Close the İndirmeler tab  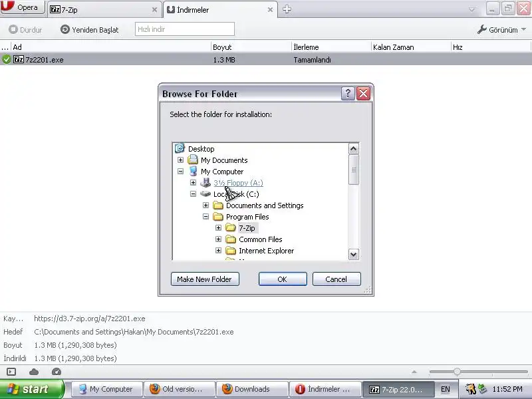[270, 10]
